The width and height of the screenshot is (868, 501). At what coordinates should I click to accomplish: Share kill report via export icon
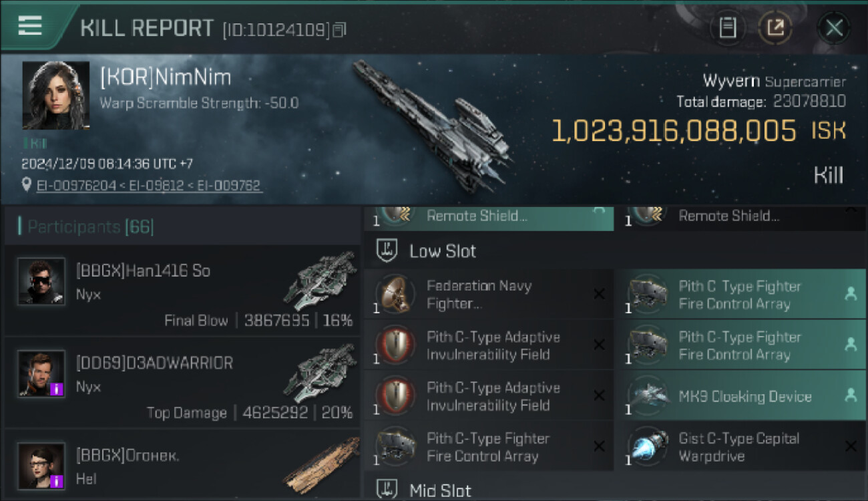[x=775, y=27]
